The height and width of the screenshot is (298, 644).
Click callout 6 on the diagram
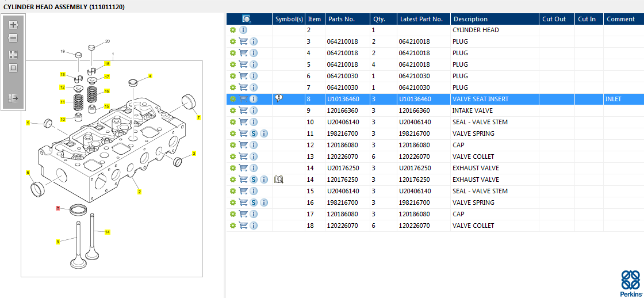click(x=28, y=173)
